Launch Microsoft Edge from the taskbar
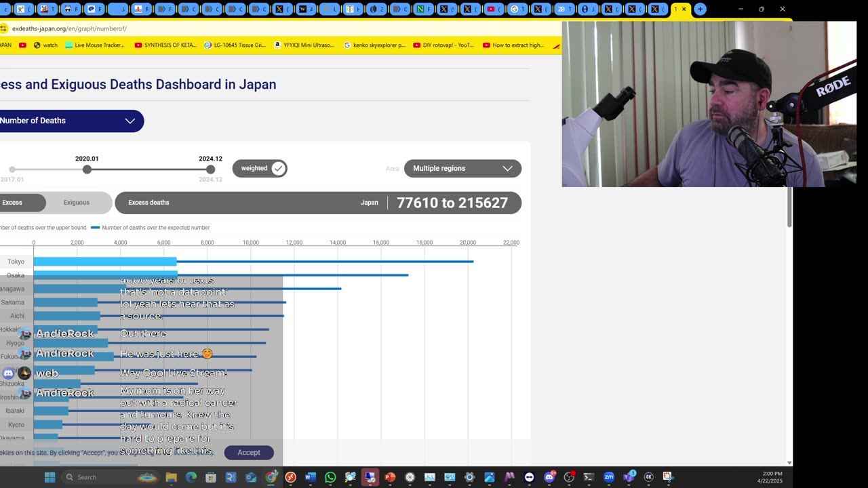The image size is (868, 488). tap(191, 477)
